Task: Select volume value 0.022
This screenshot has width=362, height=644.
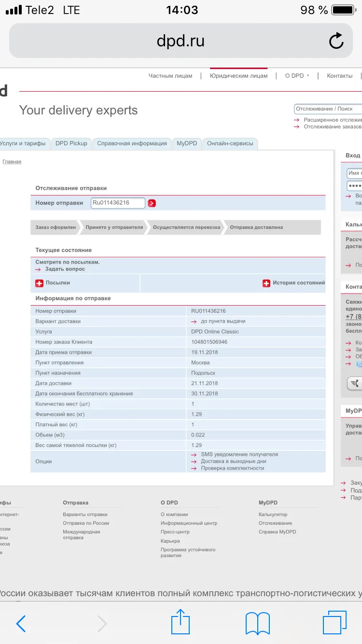Action: pyautogui.click(x=198, y=435)
